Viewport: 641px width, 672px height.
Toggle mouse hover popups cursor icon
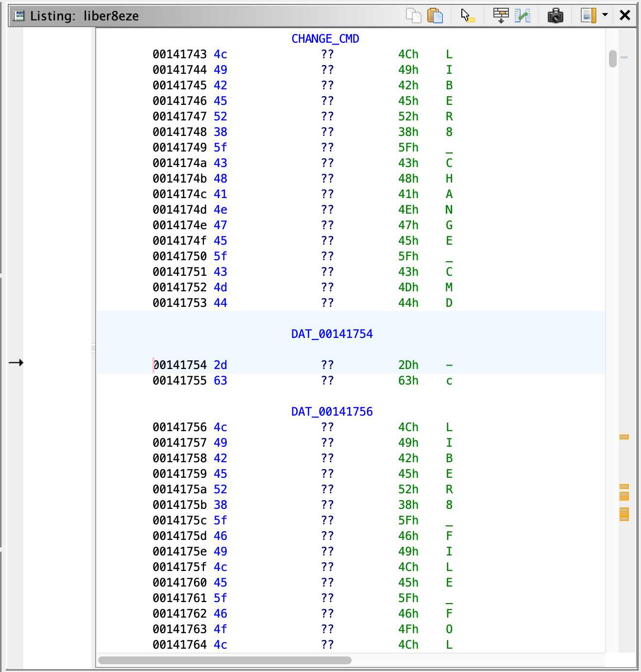coord(467,16)
